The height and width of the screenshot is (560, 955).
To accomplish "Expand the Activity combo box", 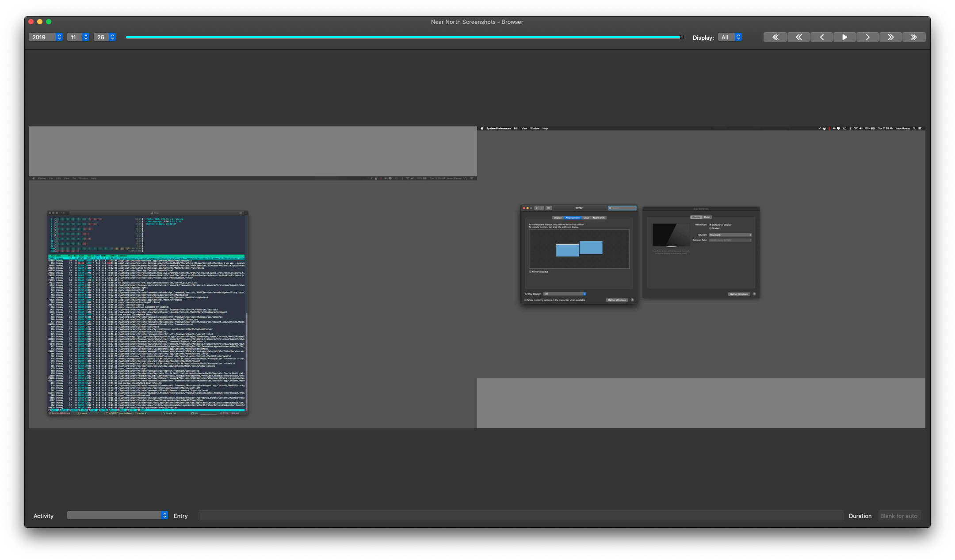I will coord(164,515).
